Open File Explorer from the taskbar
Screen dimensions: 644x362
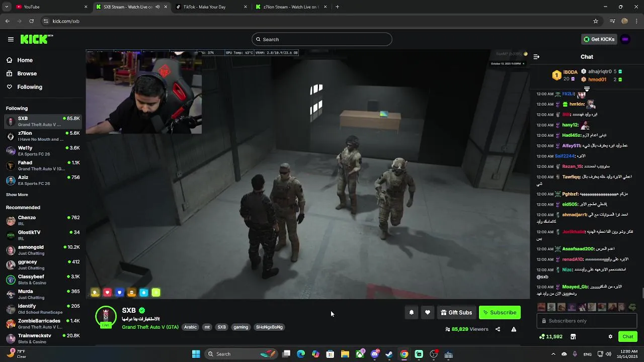(x=345, y=354)
